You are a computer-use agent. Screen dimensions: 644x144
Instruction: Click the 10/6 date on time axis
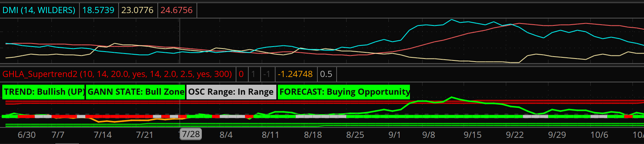(599, 135)
